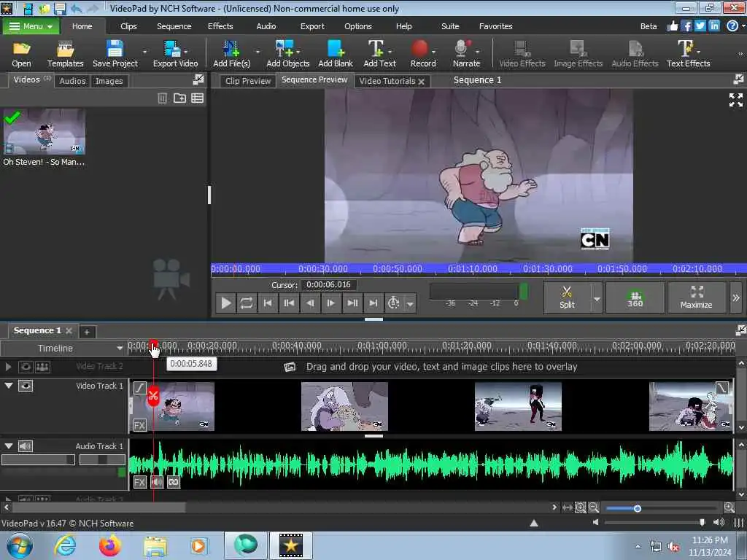The image size is (747, 560).
Task: Open the playback speed dropdown arrow
Action: tap(410, 303)
